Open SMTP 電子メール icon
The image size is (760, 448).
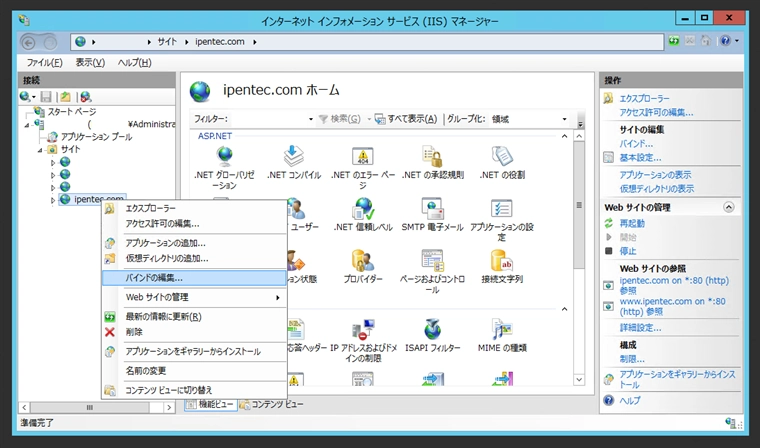(x=432, y=215)
